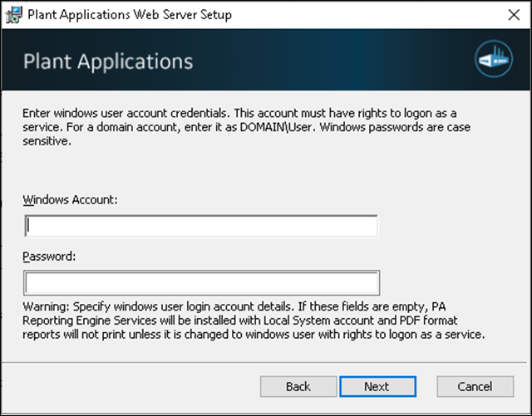Click the credentials instruction paragraph
Screen dimensions: 532x416
(246, 127)
